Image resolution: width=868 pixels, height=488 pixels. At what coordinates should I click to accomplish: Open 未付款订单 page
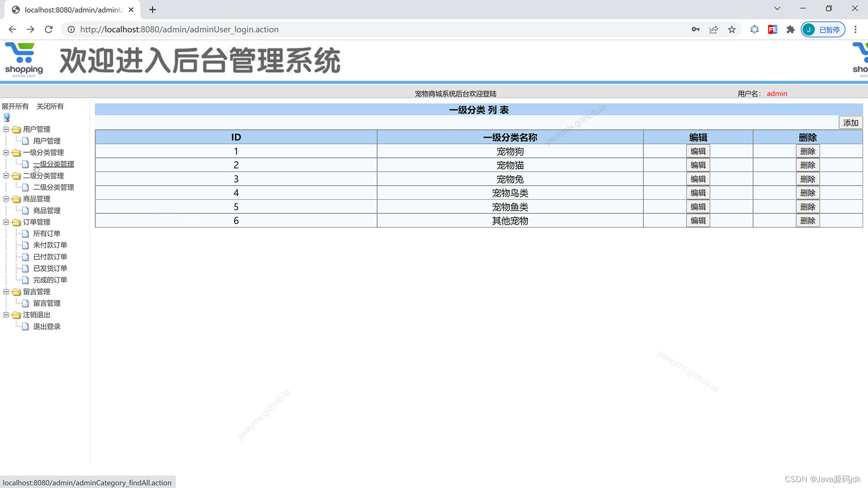coord(50,245)
